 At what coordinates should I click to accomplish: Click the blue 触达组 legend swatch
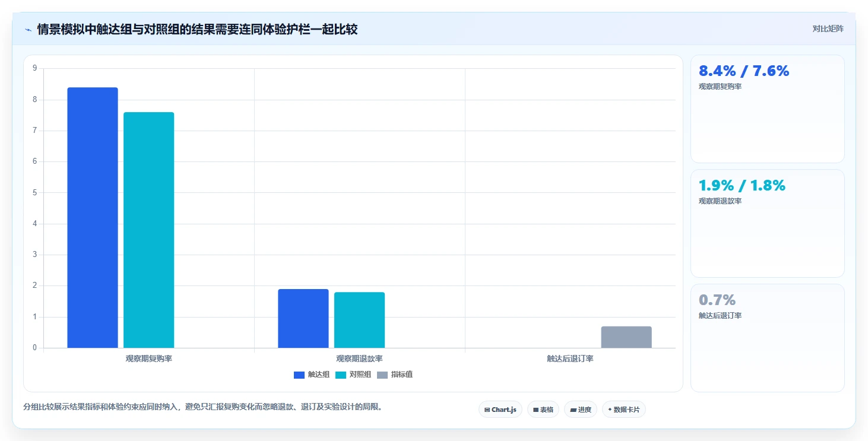tap(299, 375)
